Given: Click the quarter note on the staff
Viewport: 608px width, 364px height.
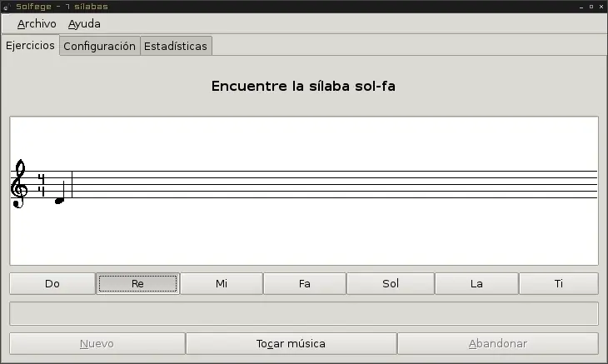Looking at the screenshot, I should pos(59,200).
